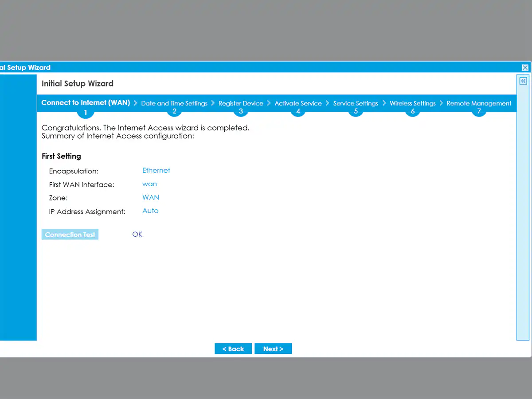Close the Initial Setup Wizard window
The image size is (532, 399).
(525, 67)
